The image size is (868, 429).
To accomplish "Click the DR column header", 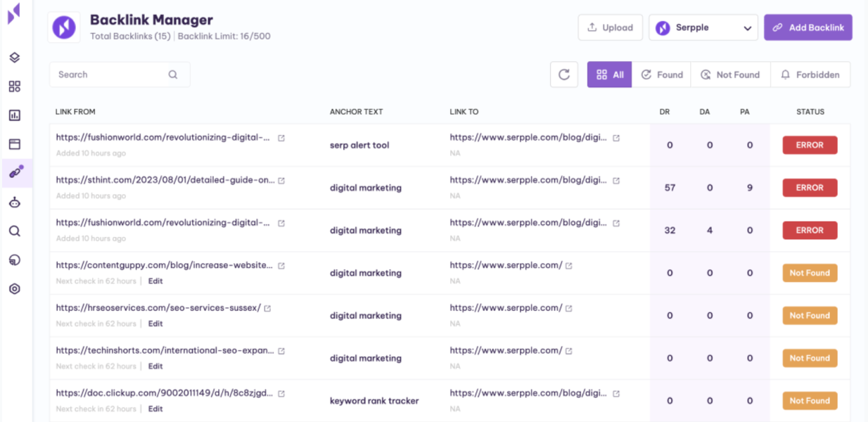I will (x=665, y=112).
